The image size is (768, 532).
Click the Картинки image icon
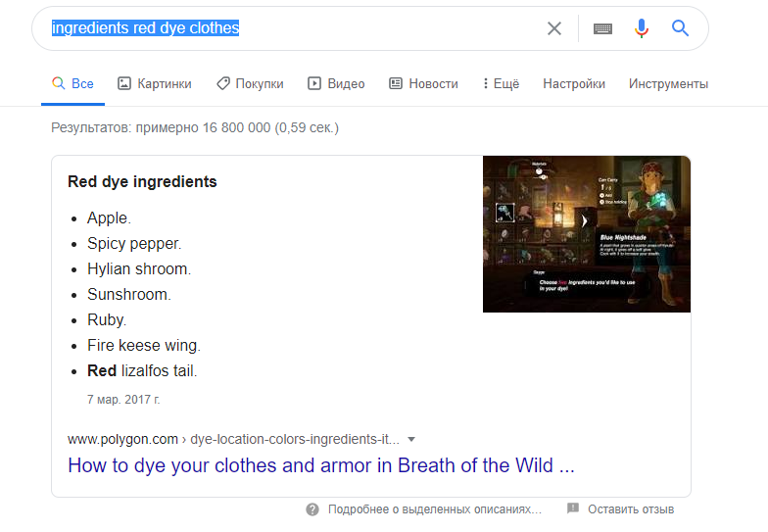tap(124, 83)
